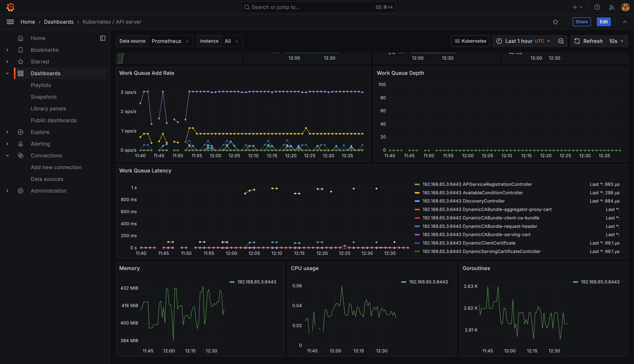Toggle DynamicCABundle-request-header legend series

pos(480,226)
